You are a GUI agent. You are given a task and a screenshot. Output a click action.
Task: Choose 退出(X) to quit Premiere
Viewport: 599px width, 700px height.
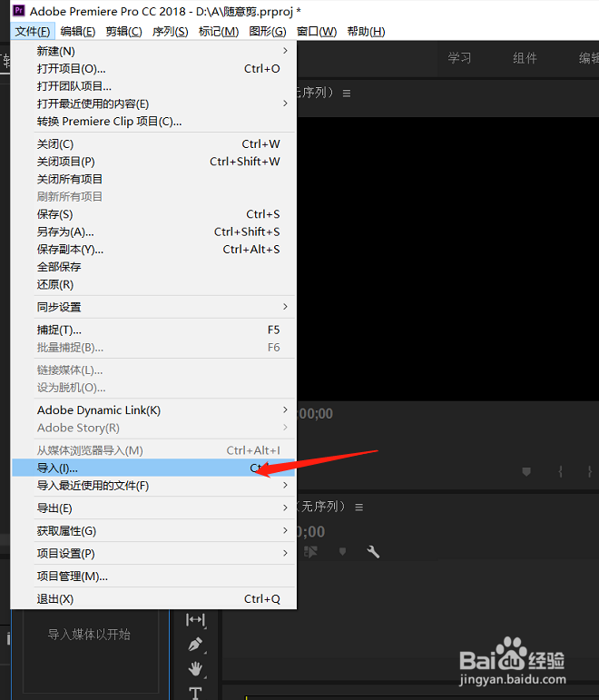tap(154, 599)
